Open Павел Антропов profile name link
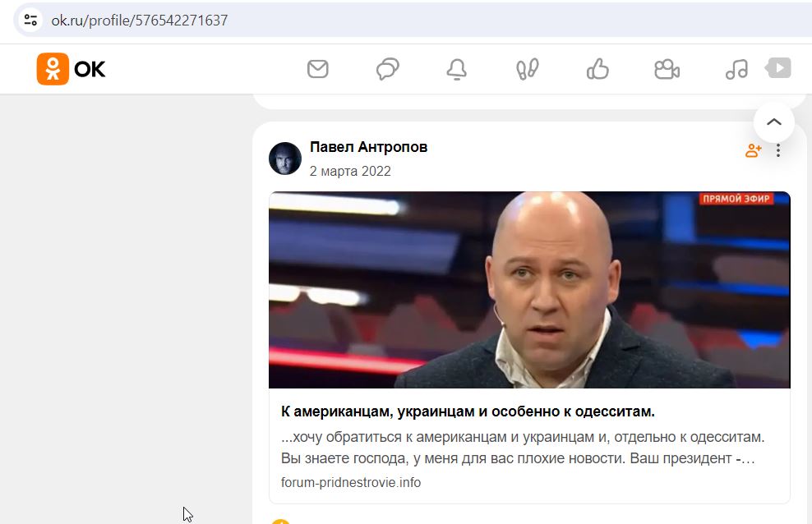Image resolution: width=812 pixels, height=524 pixels. (369, 147)
